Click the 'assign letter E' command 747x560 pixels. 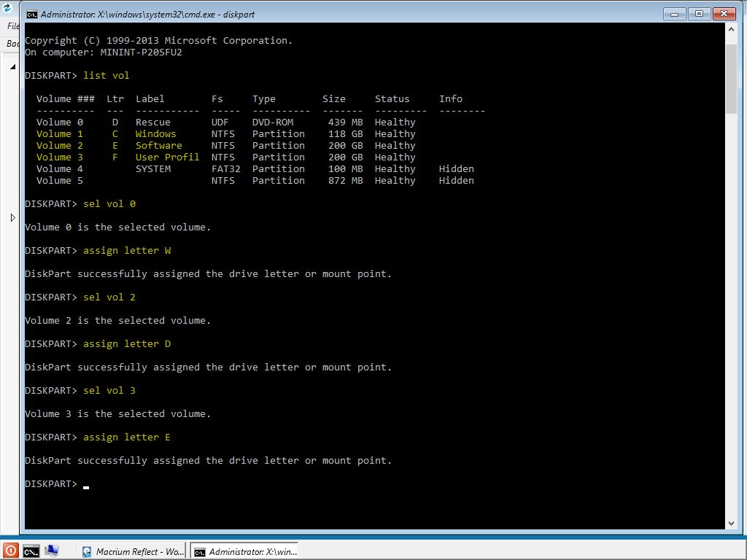[127, 437]
